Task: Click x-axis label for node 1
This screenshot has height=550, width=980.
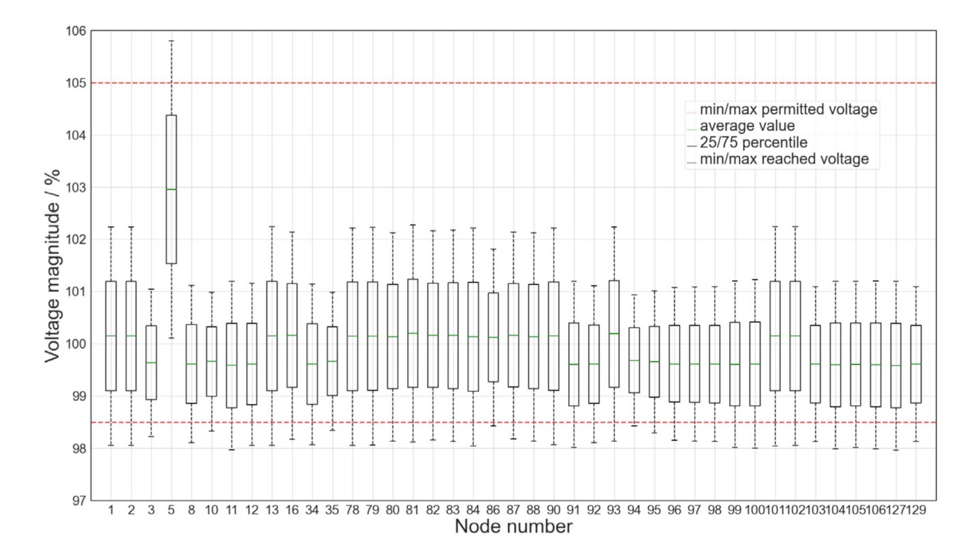Action: pyautogui.click(x=111, y=510)
